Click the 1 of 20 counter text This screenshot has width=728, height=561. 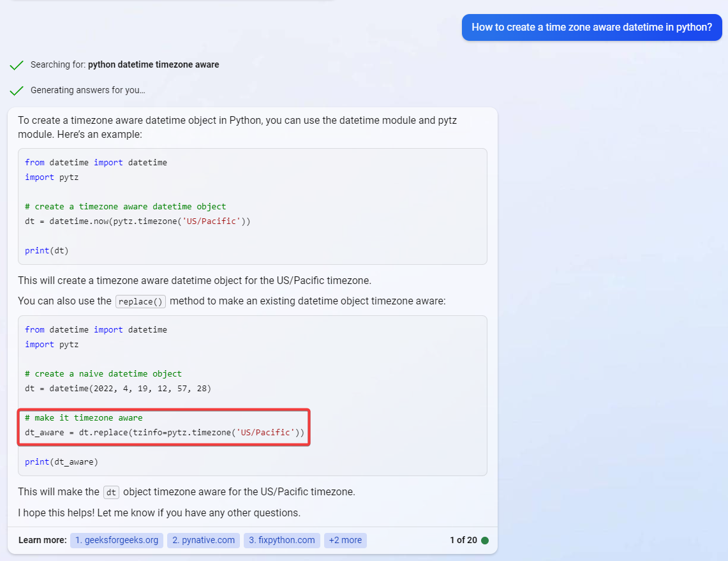463,540
